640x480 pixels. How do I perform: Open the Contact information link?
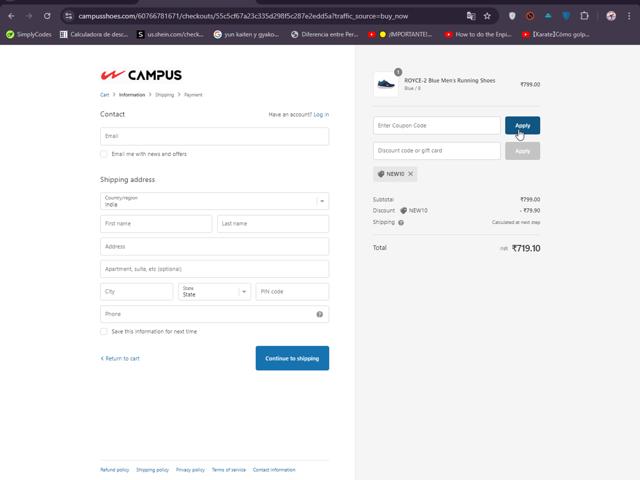coord(274,470)
